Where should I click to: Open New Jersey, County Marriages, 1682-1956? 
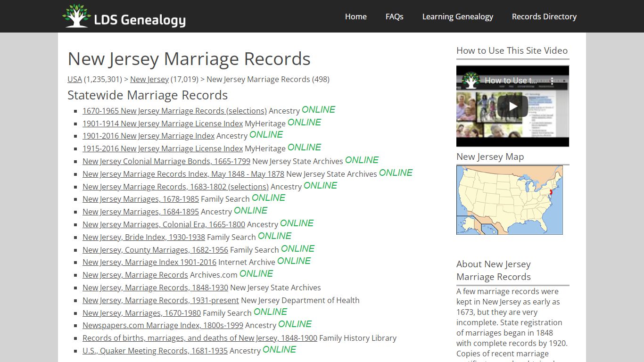click(x=155, y=250)
